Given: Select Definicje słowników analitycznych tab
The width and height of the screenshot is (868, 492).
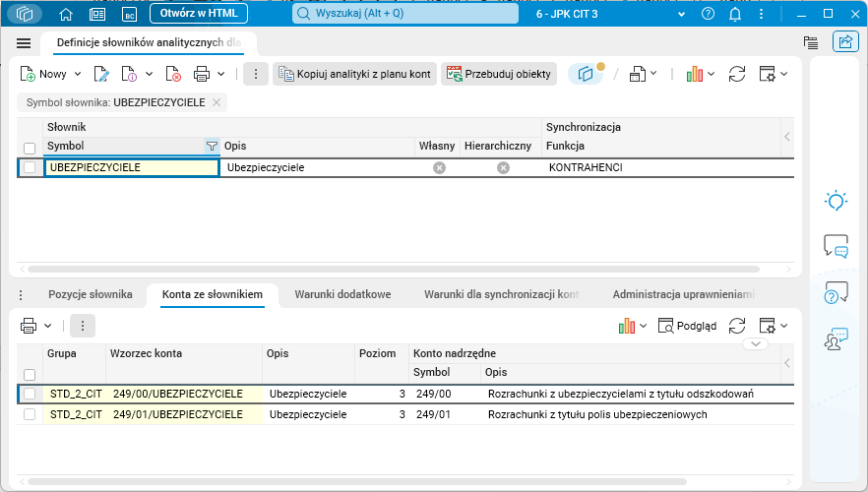Looking at the screenshot, I should [149, 42].
